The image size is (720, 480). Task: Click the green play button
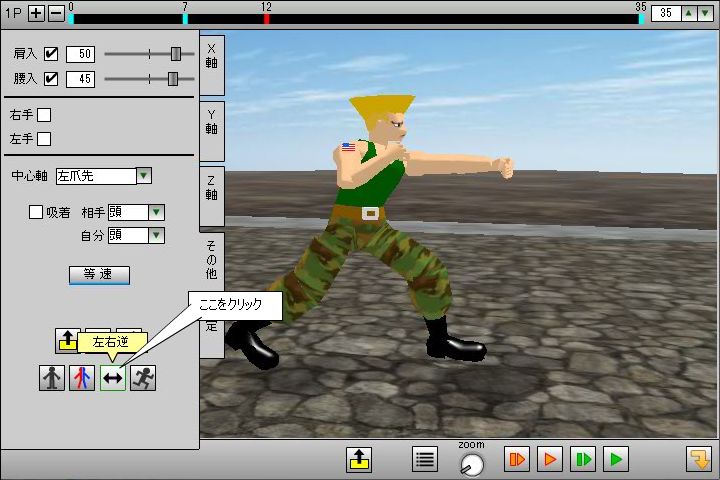(616, 459)
